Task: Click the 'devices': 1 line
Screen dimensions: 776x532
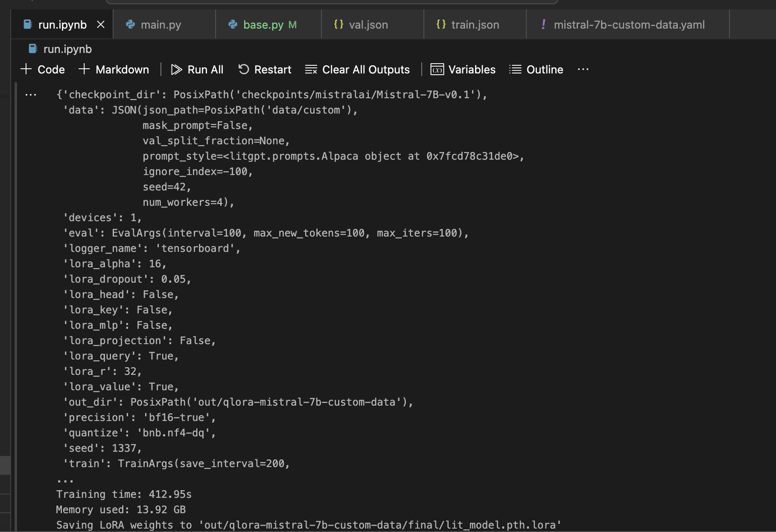Action: [x=102, y=218]
